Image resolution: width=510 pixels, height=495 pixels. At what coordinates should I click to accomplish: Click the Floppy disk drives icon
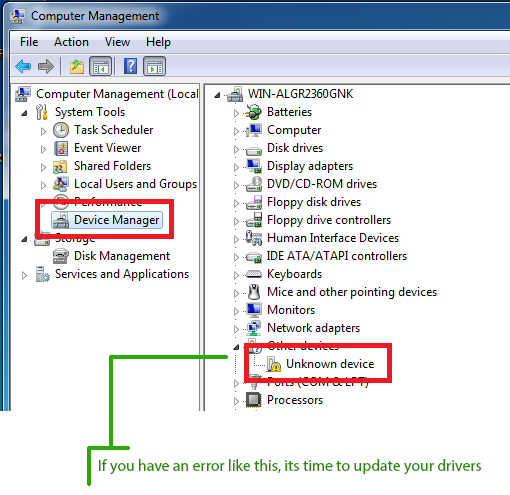point(254,202)
